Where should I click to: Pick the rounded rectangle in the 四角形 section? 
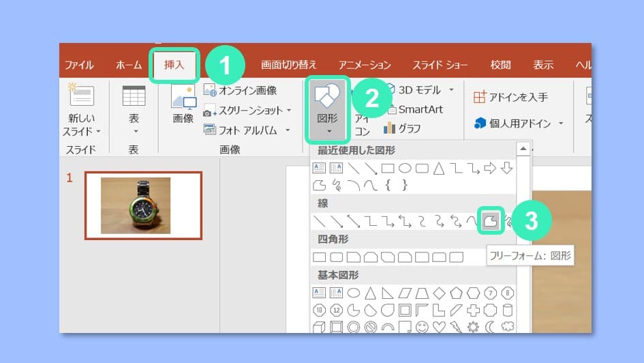tap(337, 257)
